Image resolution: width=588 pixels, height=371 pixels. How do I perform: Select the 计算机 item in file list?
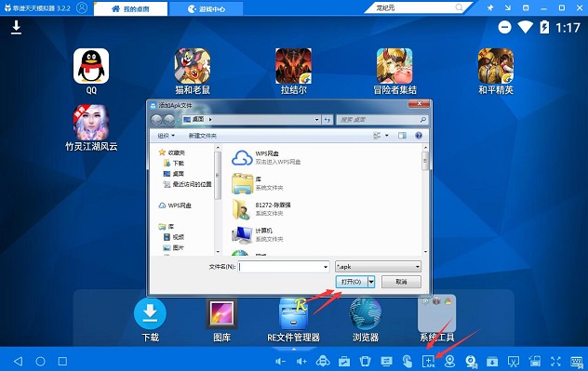[x=258, y=234]
